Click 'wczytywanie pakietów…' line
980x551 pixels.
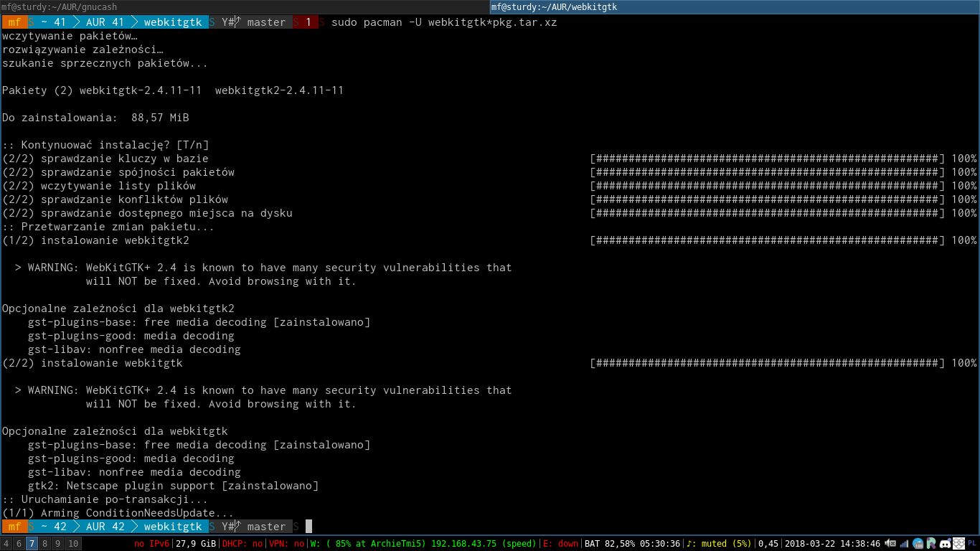[x=70, y=36]
